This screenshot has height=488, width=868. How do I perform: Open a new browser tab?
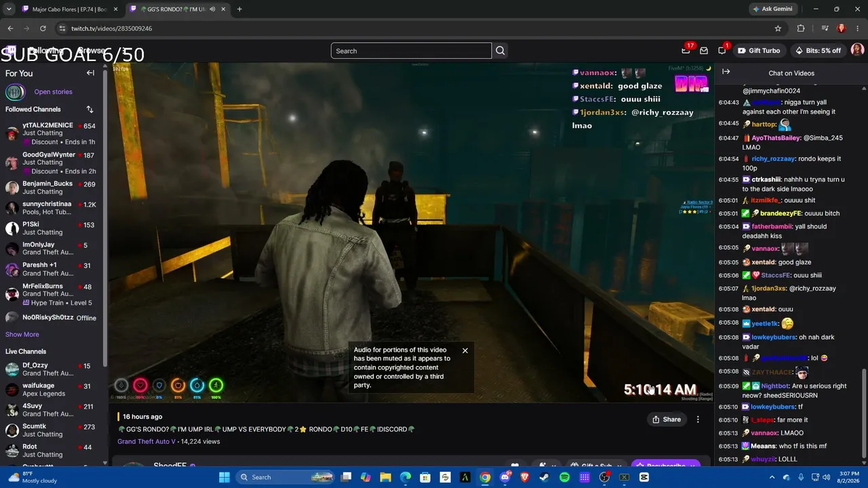point(239,9)
